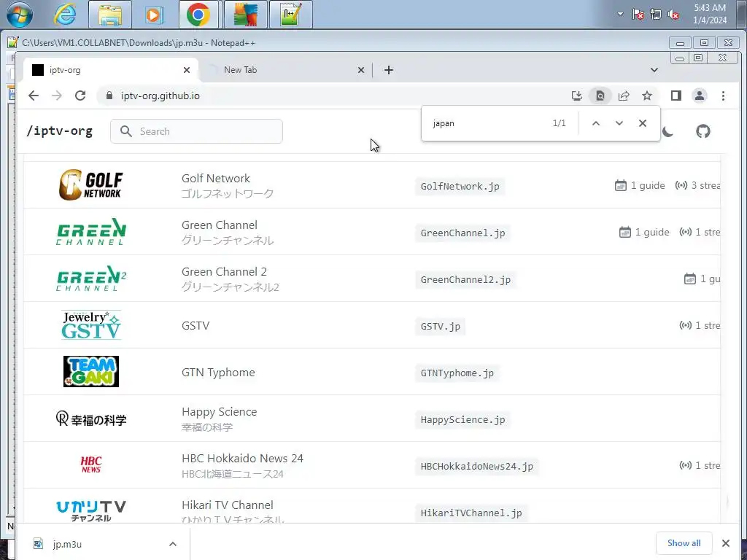This screenshot has height=560, width=747.
Task: Close the New Tab tab
Action: [x=361, y=70]
